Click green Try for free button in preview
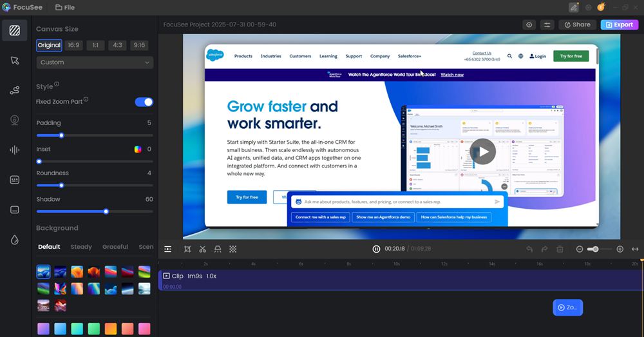This screenshot has height=337, width=644. pyautogui.click(x=571, y=56)
